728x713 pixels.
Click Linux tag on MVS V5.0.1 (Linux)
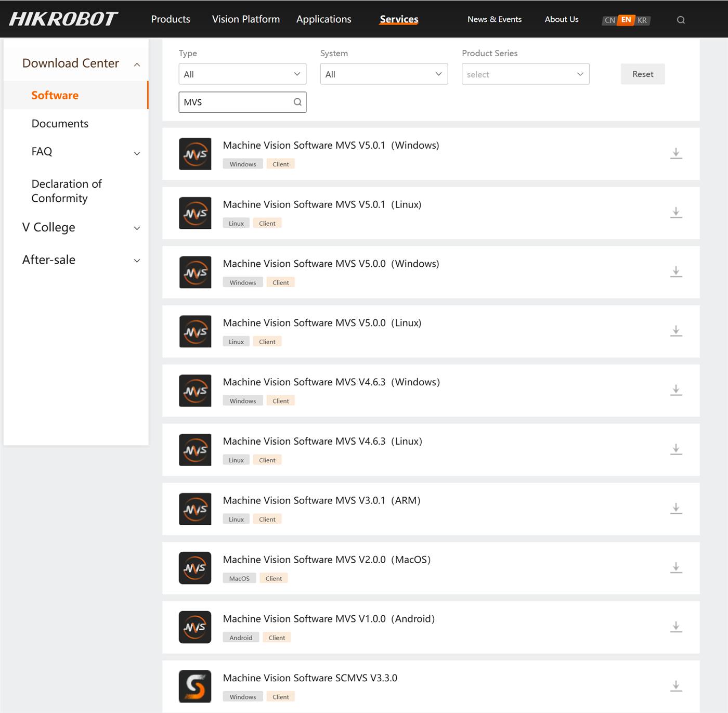pos(236,223)
